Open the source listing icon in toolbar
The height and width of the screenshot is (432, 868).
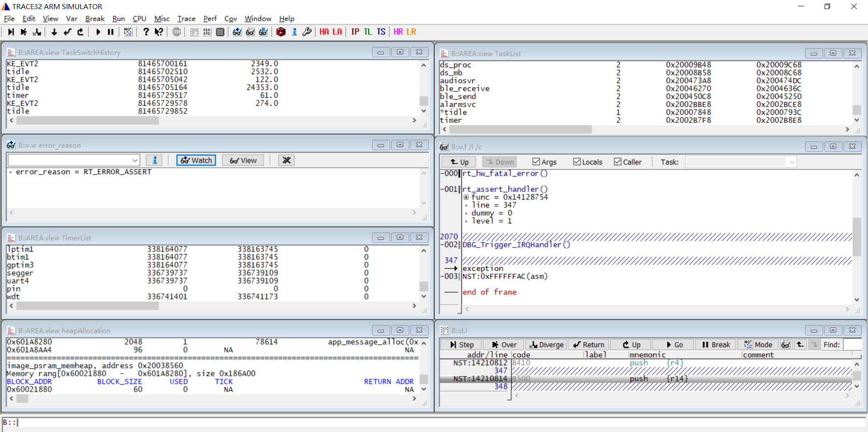(194, 32)
